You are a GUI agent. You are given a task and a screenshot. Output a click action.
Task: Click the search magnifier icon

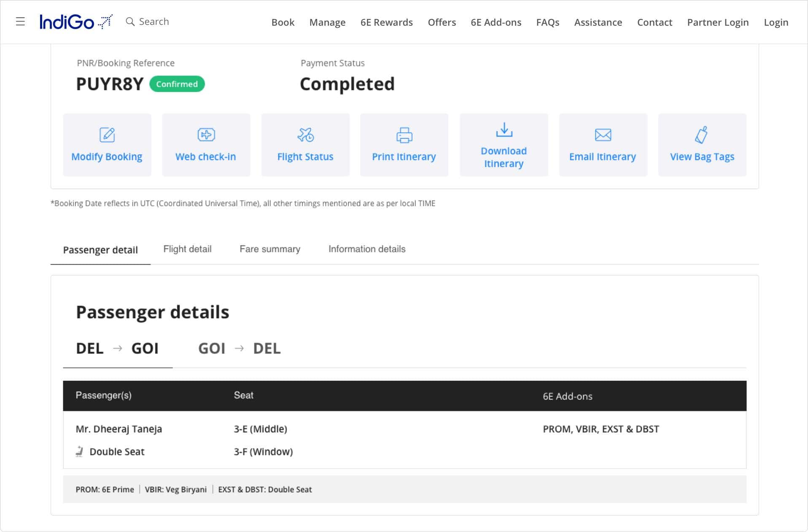[130, 21]
